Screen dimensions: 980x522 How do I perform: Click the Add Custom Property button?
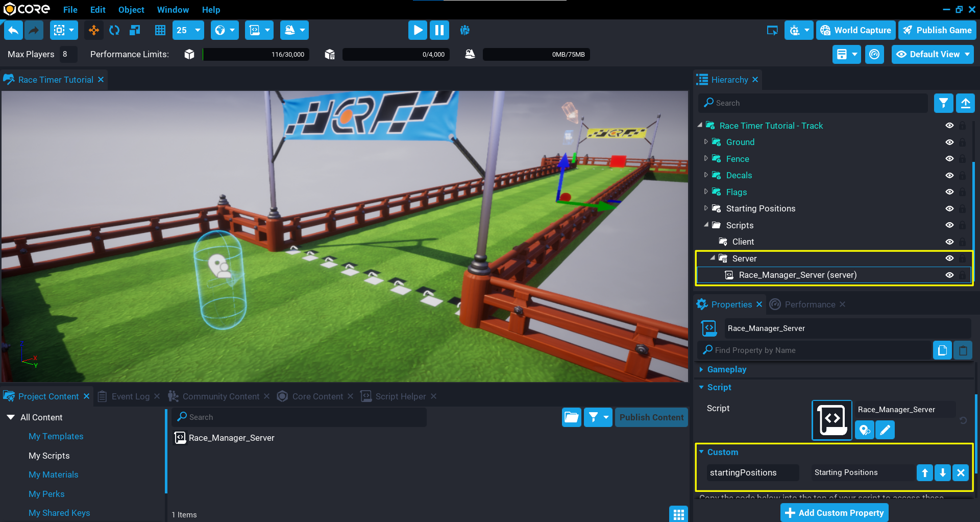click(834, 513)
